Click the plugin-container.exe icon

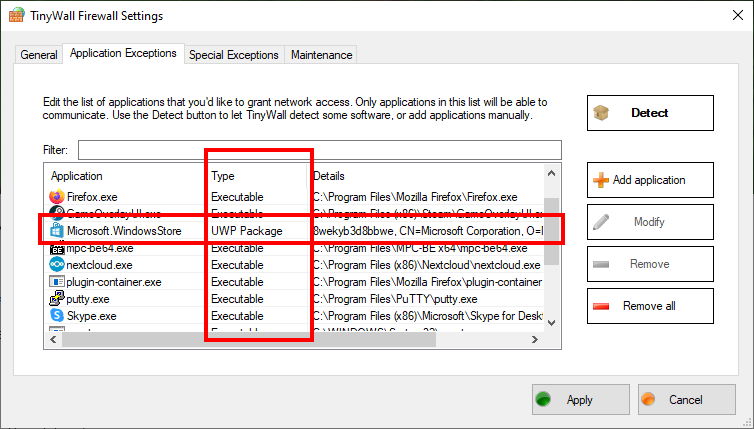coord(57,282)
